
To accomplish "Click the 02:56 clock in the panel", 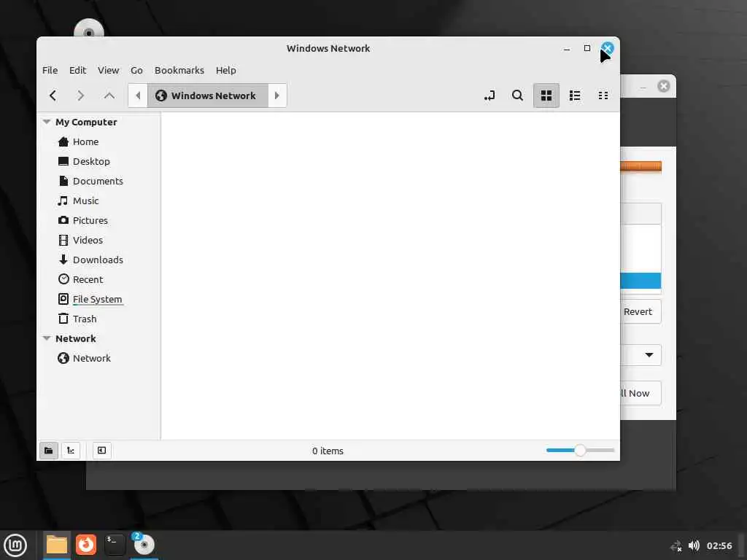I will [719, 545].
